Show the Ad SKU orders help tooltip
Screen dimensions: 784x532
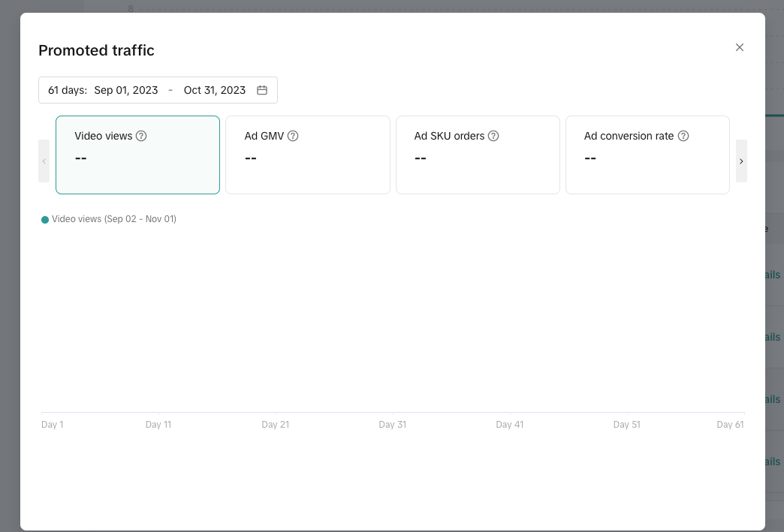click(x=493, y=136)
